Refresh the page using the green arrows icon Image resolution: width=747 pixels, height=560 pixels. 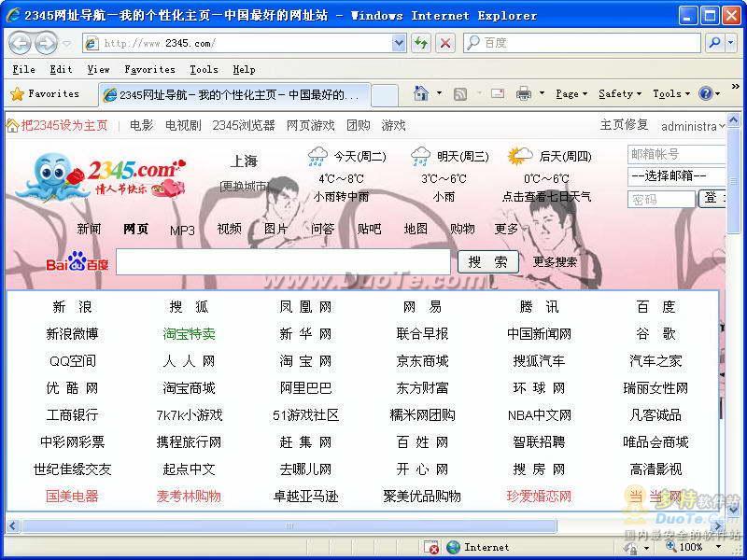point(421,43)
